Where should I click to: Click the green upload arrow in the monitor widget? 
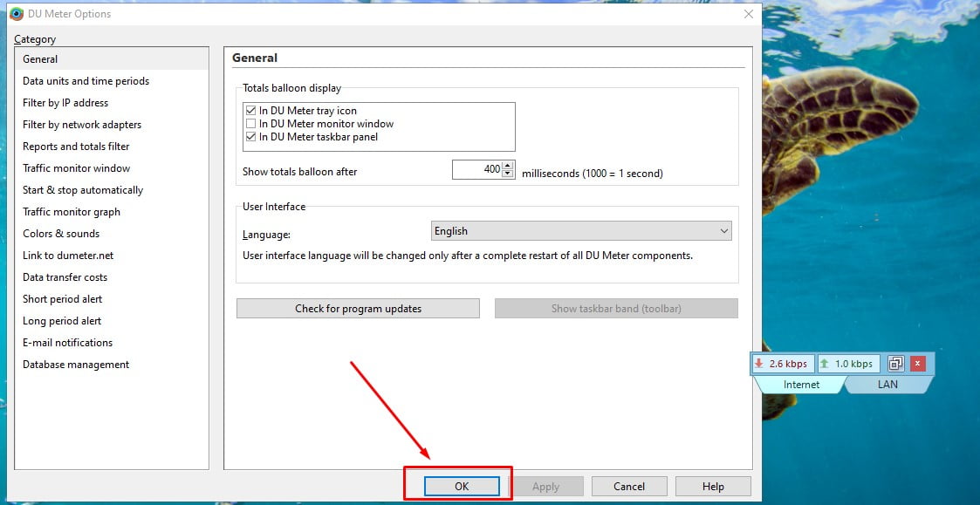pyautogui.click(x=824, y=363)
